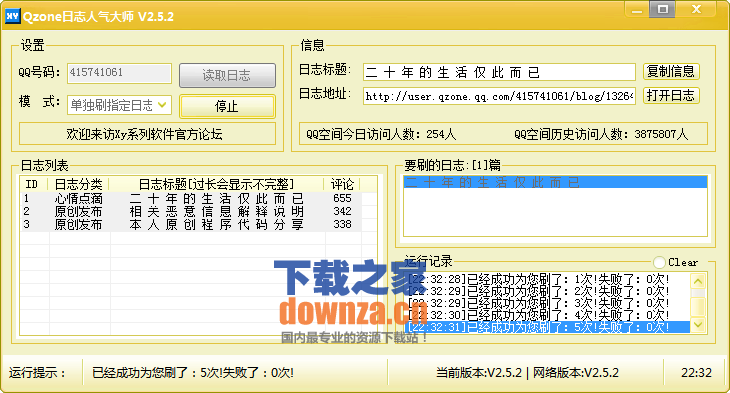Select log row 二十年的生活仅此而已 in 日志列表
Viewport: 730px width, 393px height.
pos(191,198)
